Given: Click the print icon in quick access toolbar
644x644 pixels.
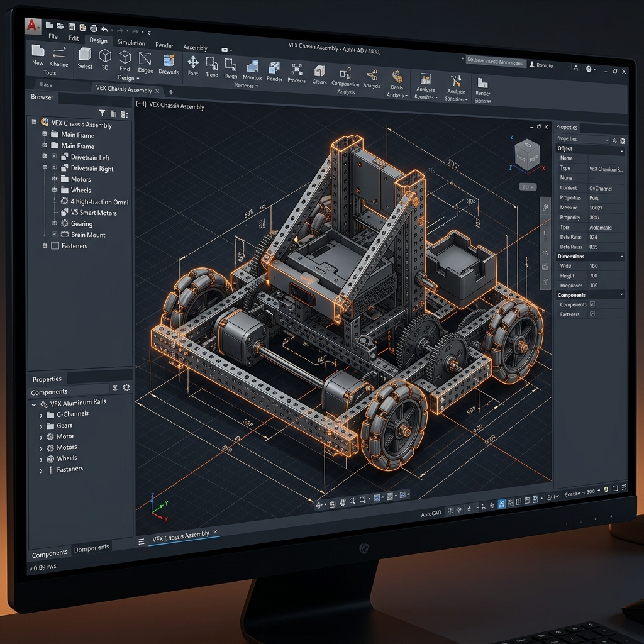Looking at the screenshot, I should pyautogui.click(x=94, y=28).
